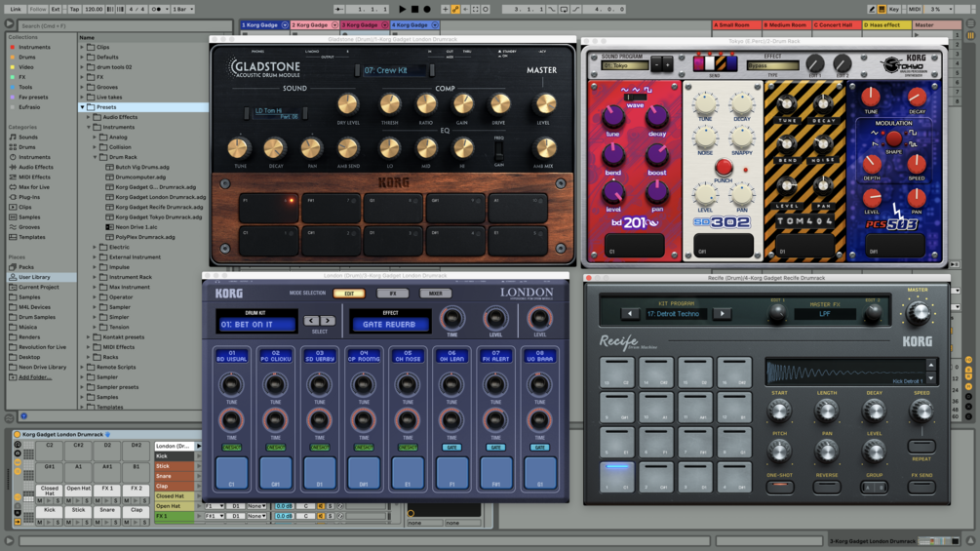This screenshot has width=980, height=551.
Task: Click the Tokyo sound program minus button
Action: pyautogui.click(x=656, y=63)
